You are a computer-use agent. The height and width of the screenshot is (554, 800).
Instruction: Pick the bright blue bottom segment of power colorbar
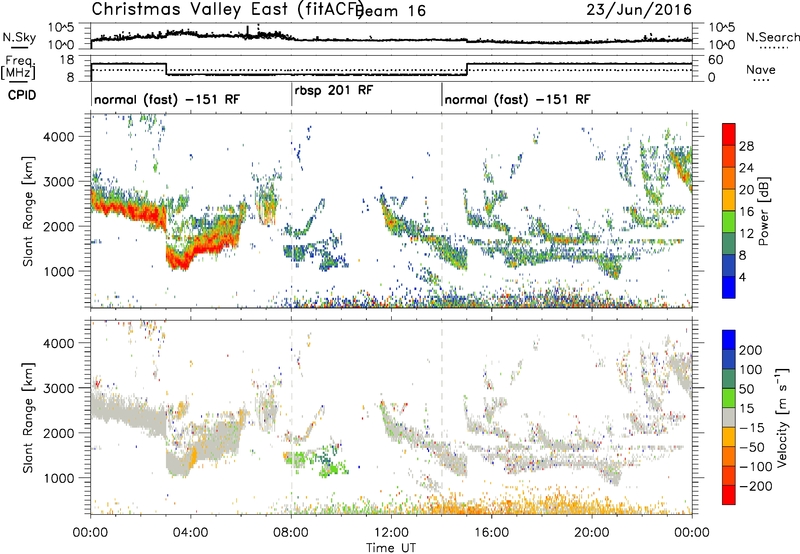729,287
